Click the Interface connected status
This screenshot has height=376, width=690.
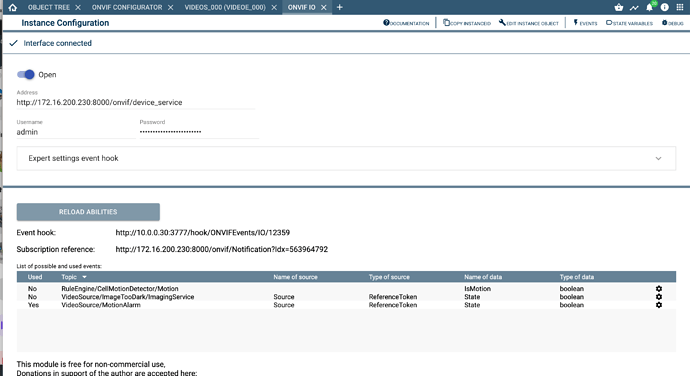click(57, 43)
